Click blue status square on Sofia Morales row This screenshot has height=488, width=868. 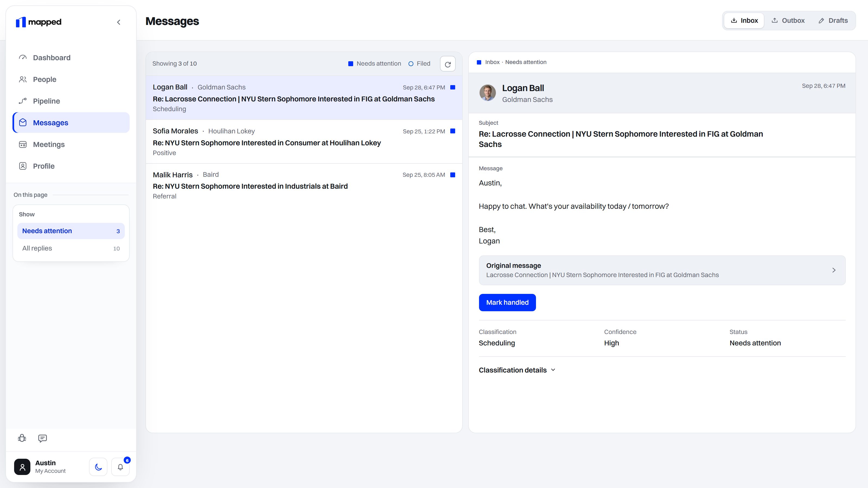point(453,131)
